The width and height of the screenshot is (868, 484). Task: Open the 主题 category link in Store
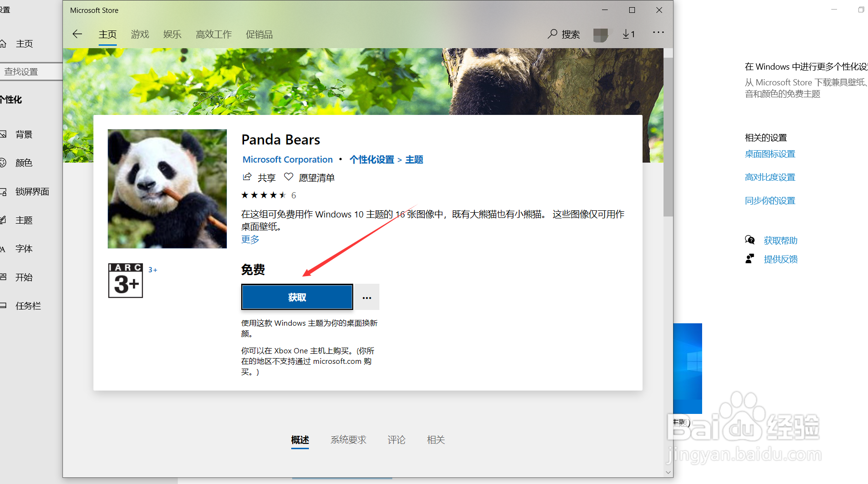point(414,159)
